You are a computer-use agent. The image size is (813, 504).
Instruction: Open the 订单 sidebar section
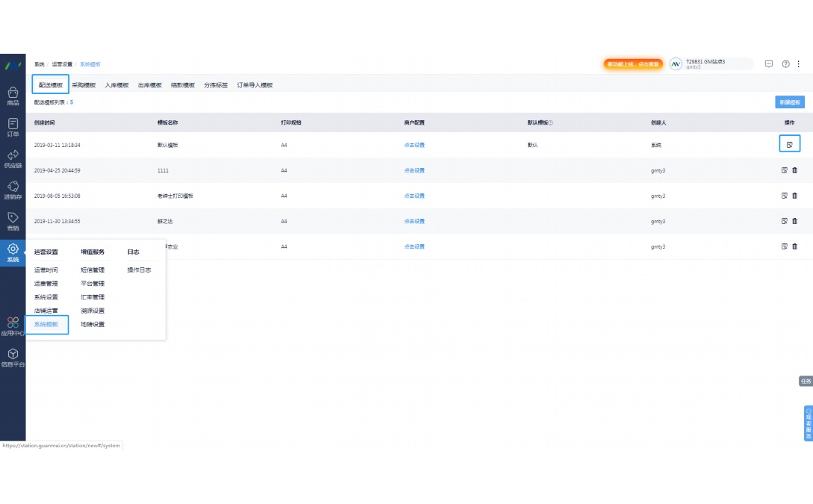pos(13,127)
